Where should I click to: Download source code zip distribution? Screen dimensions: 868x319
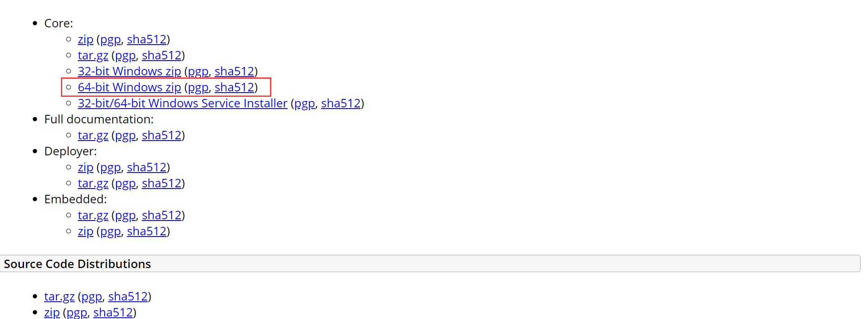(x=52, y=313)
